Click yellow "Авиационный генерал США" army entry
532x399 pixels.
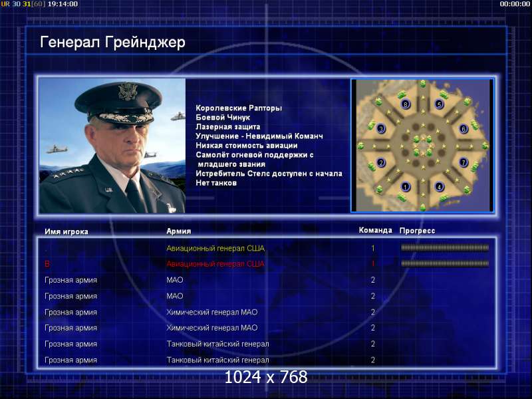tap(215, 248)
